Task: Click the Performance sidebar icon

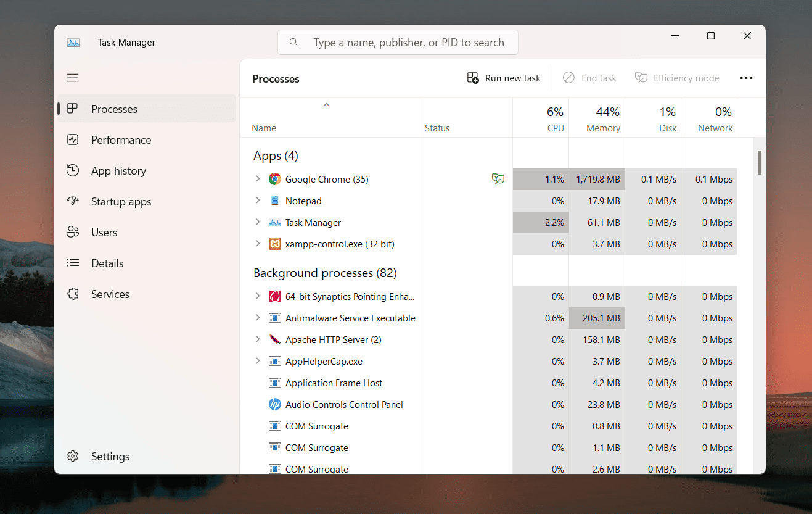Action: pyautogui.click(x=73, y=139)
